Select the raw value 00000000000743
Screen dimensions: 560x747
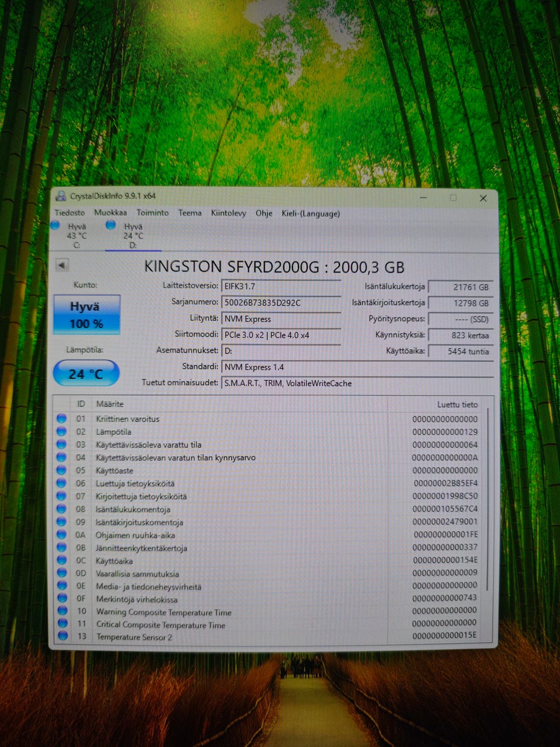445,598
